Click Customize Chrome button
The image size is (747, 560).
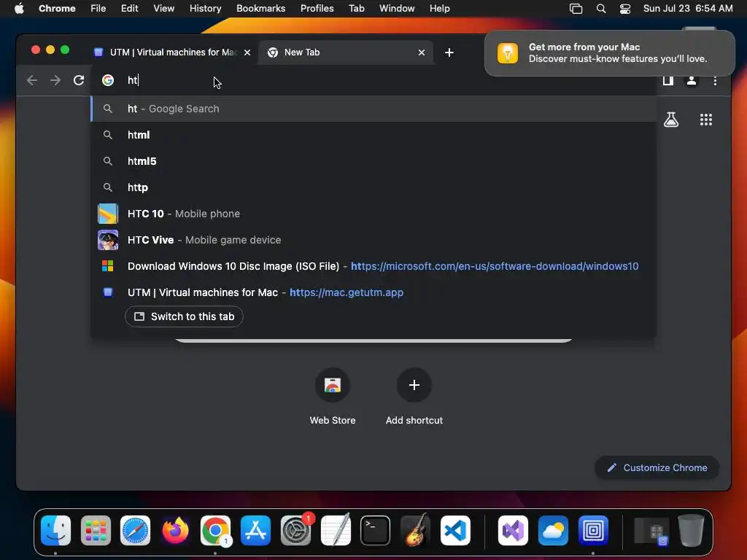657,467
